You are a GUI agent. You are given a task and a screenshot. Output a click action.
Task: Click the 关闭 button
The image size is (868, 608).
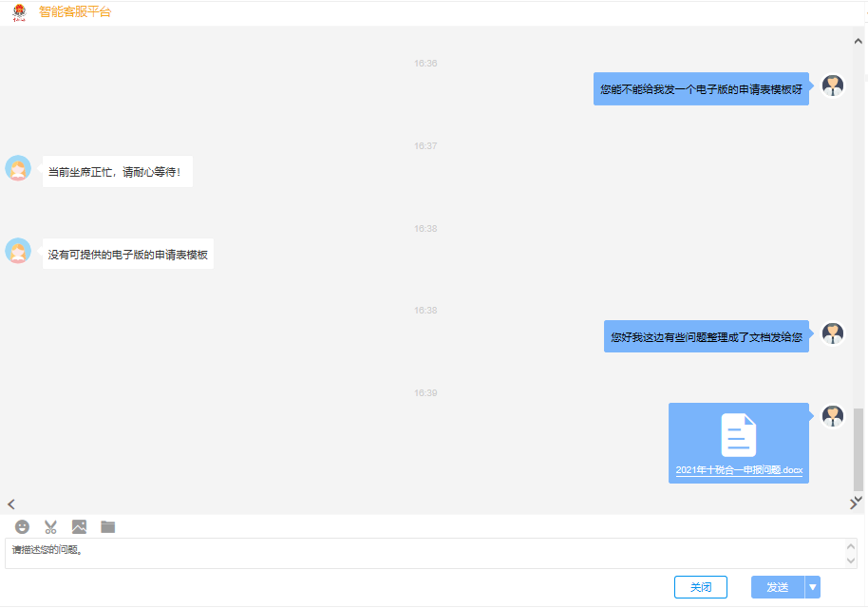point(701,587)
